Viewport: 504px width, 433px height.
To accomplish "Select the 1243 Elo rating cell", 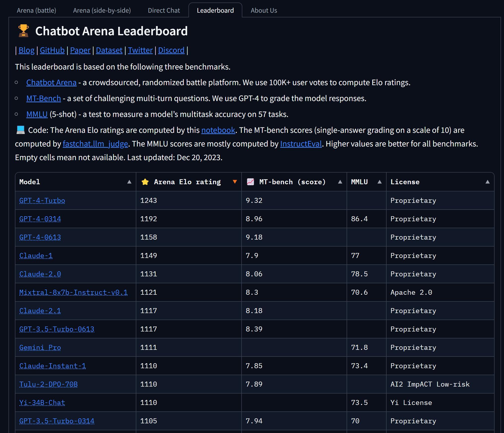I will click(189, 201).
